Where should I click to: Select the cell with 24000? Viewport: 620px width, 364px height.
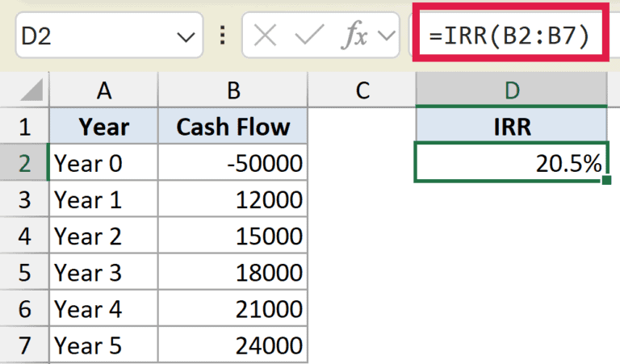(232, 345)
